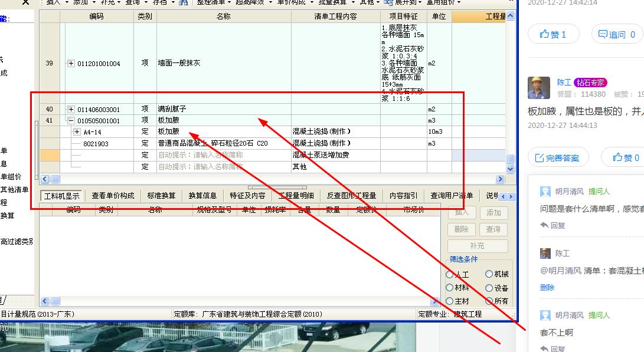The height and width of the screenshot is (352, 644).
Task: Select the 机械 filter radio button
Action: click(489, 274)
